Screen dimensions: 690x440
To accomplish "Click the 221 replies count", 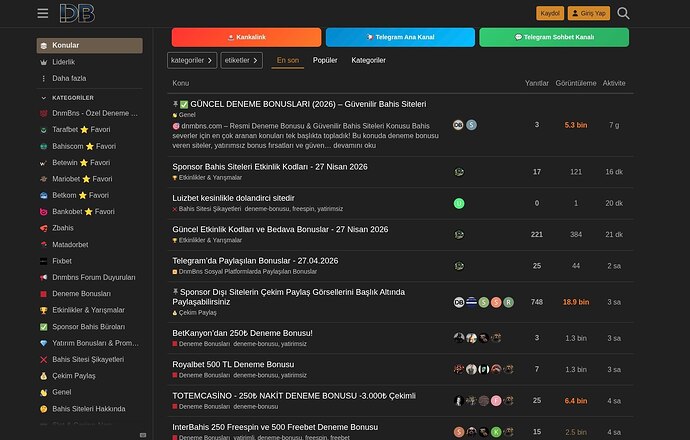I will (536, 235).
